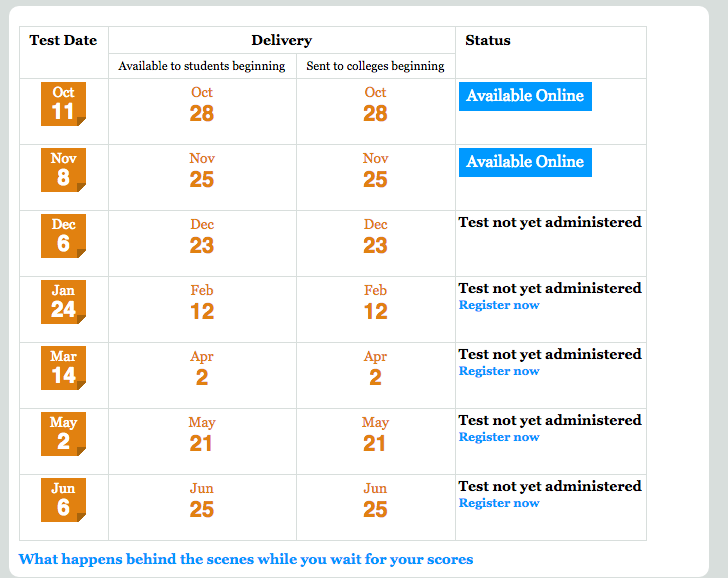The width and height of the screenshot is (728, 578).
Task: Register now for the Jan 24 test
Action: coord(499,305)
